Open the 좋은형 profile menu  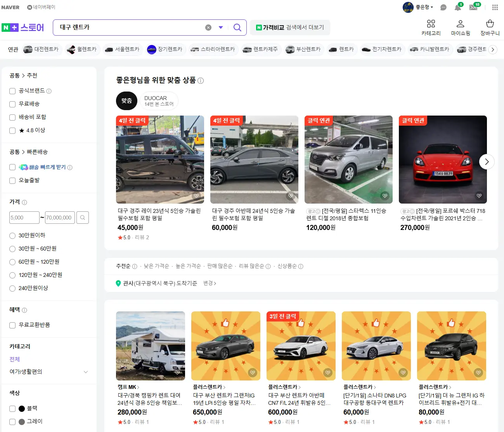point(418,7)
